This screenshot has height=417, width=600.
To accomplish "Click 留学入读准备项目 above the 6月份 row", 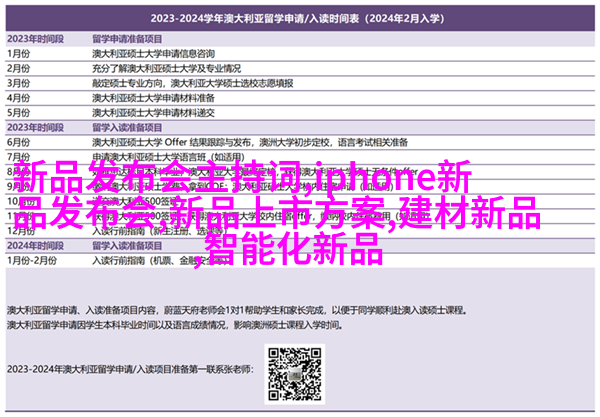I will pyautogui.click(x=127, y=127).
